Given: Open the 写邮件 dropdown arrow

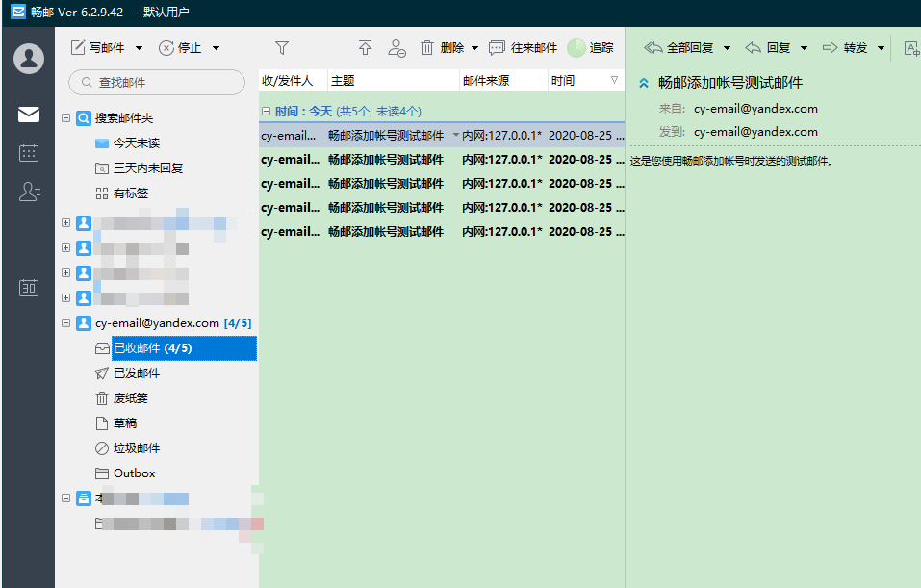Looking at the screenshot, I should click(140, 48).
